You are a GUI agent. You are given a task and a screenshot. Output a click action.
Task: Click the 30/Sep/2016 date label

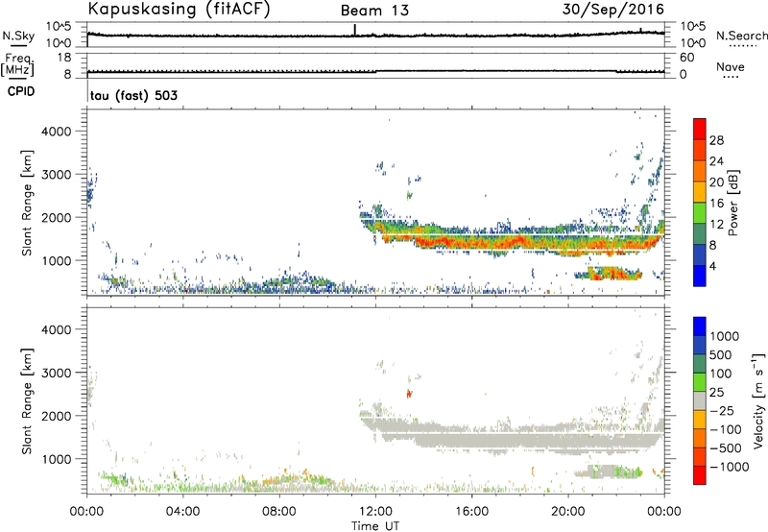[x=612, y=10]
